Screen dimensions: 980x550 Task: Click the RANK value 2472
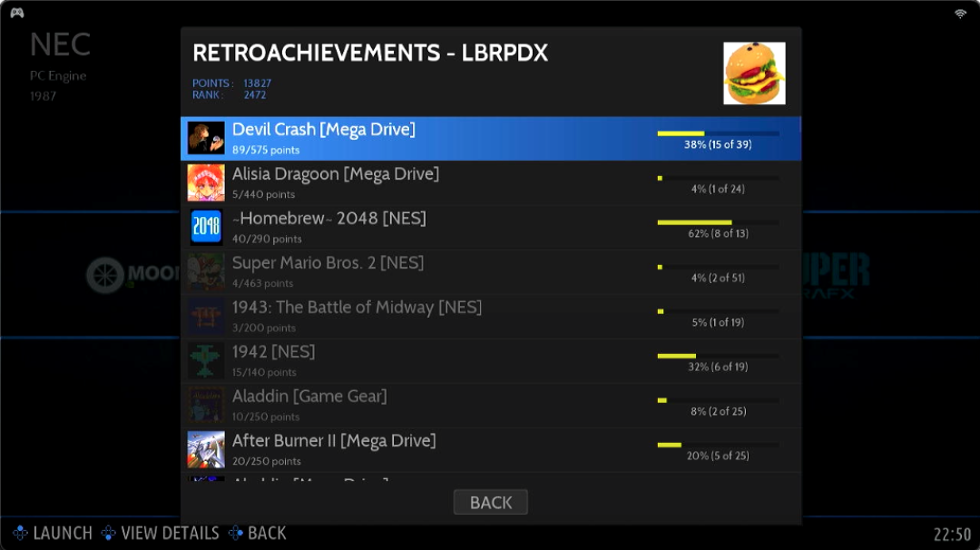click(255, 95)
